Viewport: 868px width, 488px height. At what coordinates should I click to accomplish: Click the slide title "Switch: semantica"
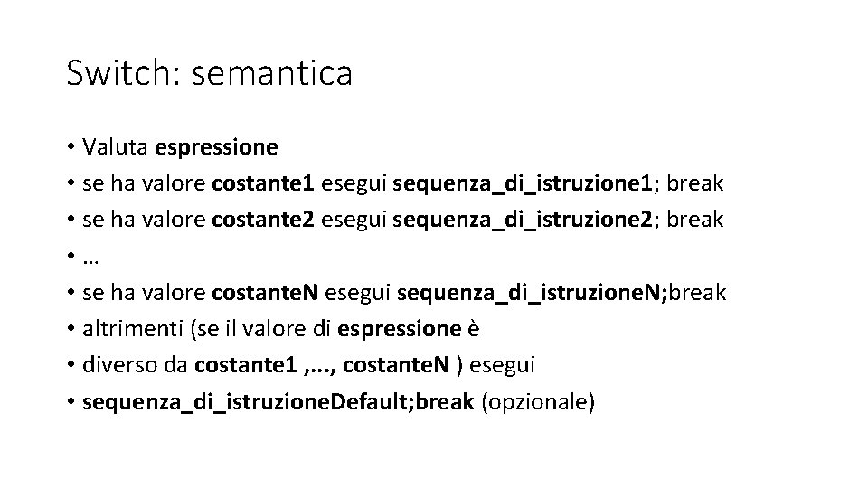point(209,73)
